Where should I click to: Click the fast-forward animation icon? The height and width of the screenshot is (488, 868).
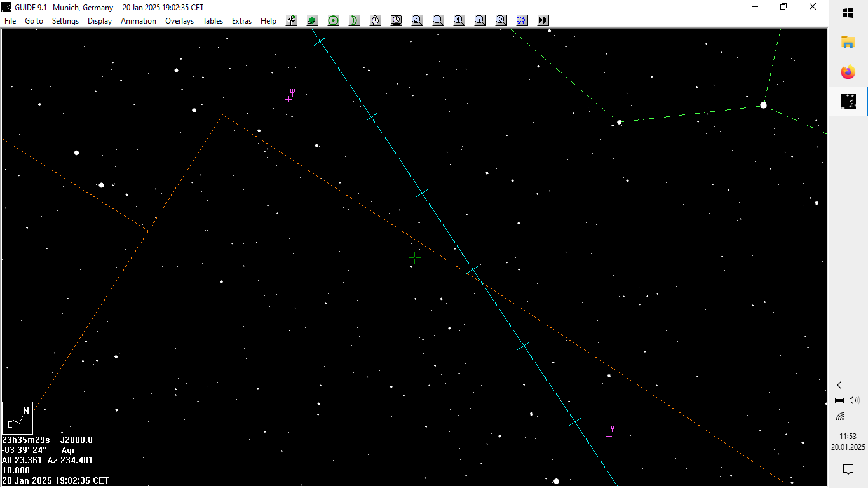543,20
